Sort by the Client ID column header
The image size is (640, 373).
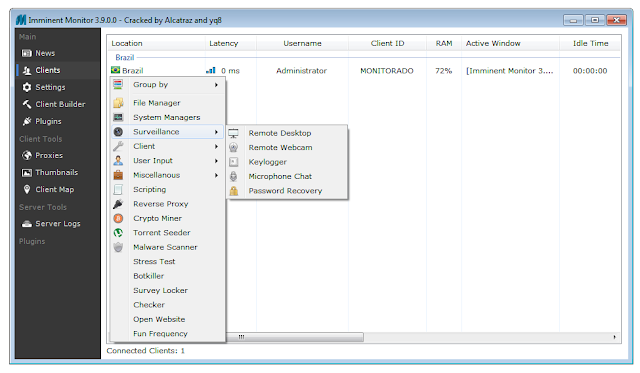tap(387, 43)
